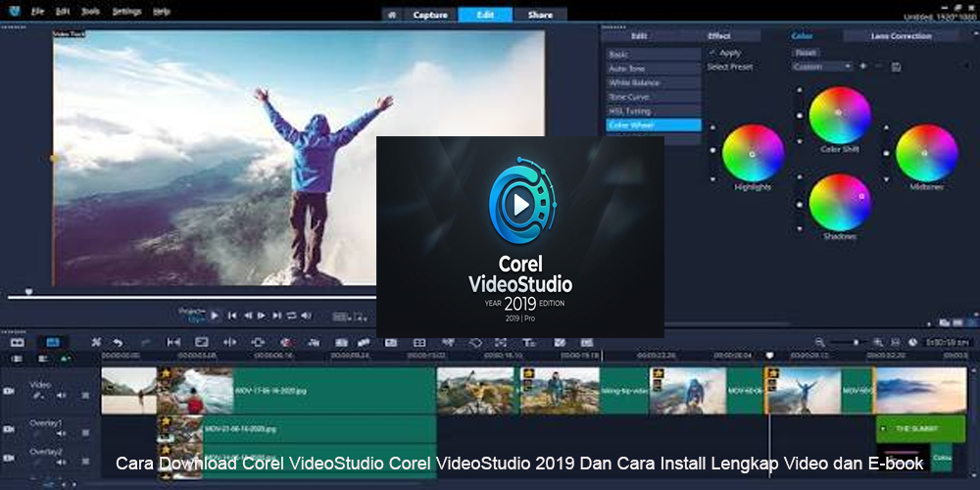Open the customize toolbar tools icon
Screen dimensions: 980x490
[96, 342]
